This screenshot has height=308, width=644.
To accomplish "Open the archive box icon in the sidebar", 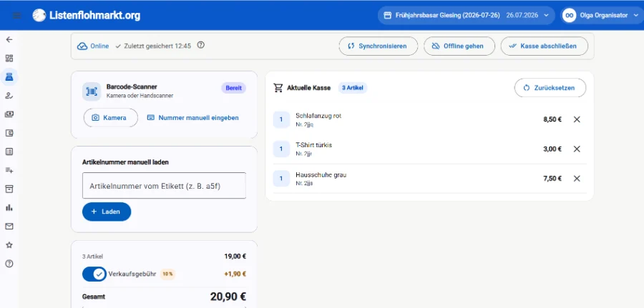I will coord(9,189).
